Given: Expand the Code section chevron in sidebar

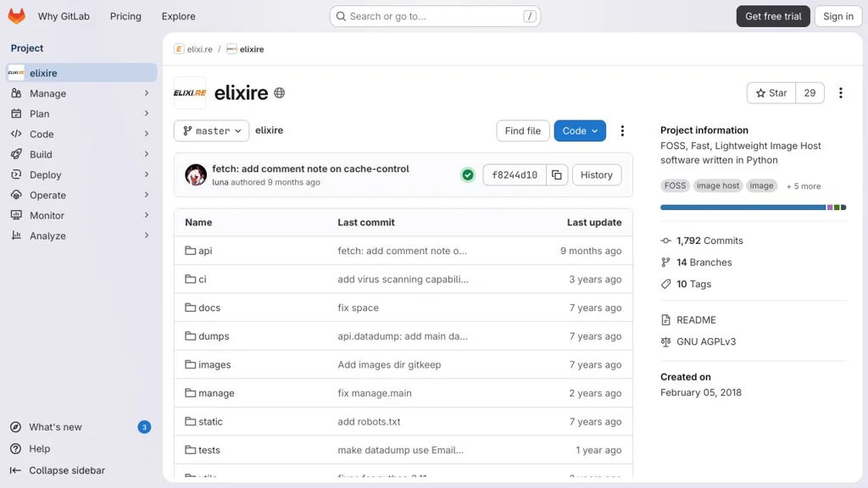Looking at the screenshot, I should tap(147, 134).
